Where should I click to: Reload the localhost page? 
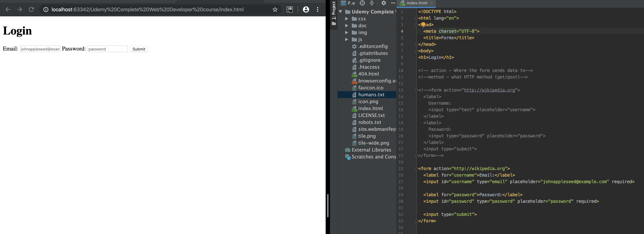[31, 9]
